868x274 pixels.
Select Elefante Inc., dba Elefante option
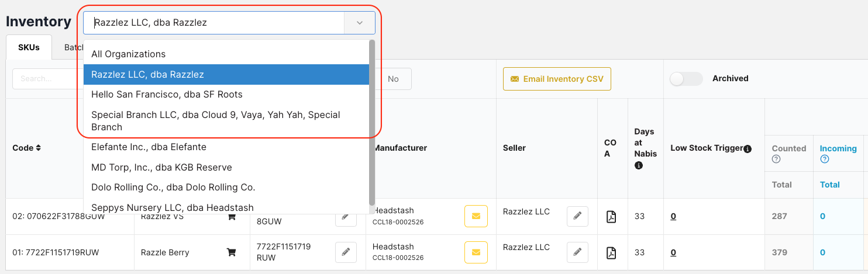[x=149, y=147]
